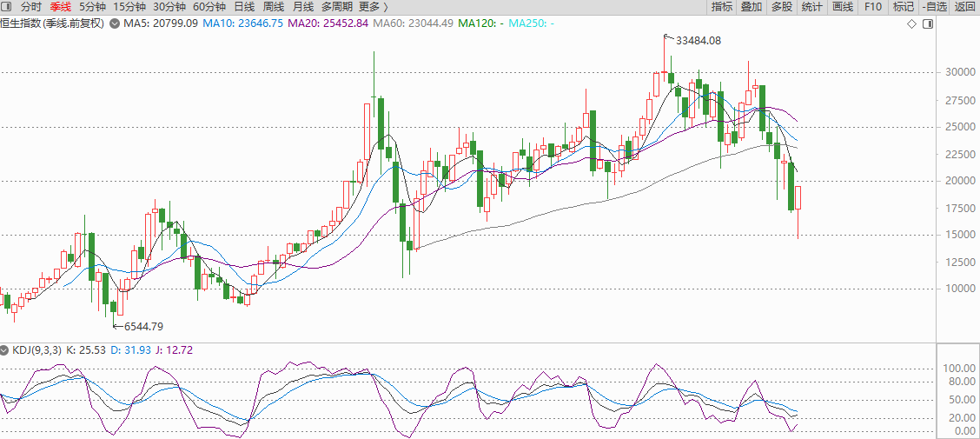This screenshot has height=439, width=980.
Task: Click the MA10: 23646.75 label
Action: click(x=242, y=23)
